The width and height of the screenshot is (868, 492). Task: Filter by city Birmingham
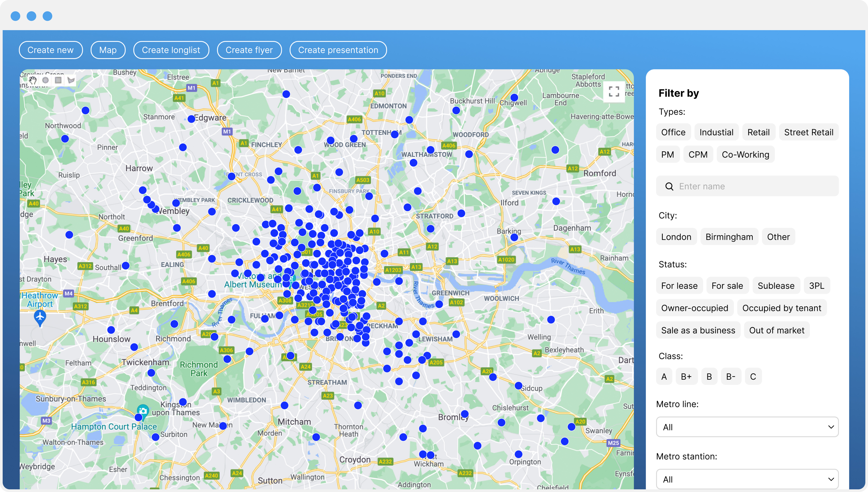tap(729, 237)
